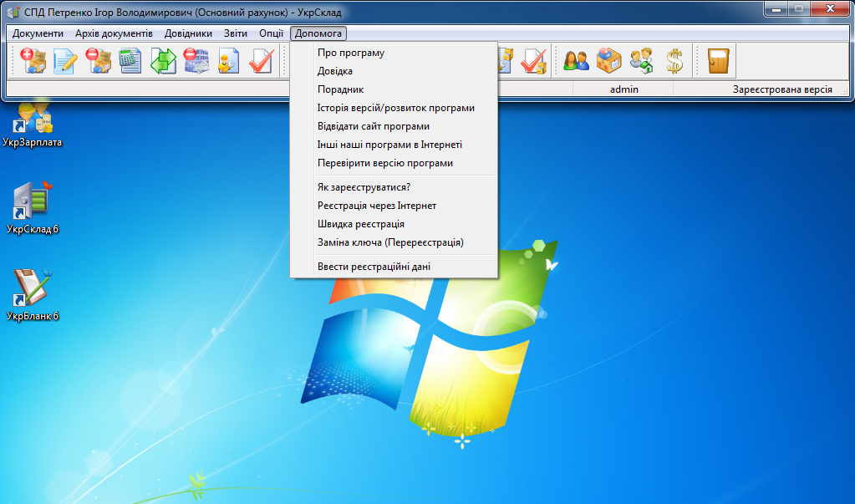Click the gold dollar sign toolbar icon
The height and width of the screenshot is (504, 855).
pos(674,61)
